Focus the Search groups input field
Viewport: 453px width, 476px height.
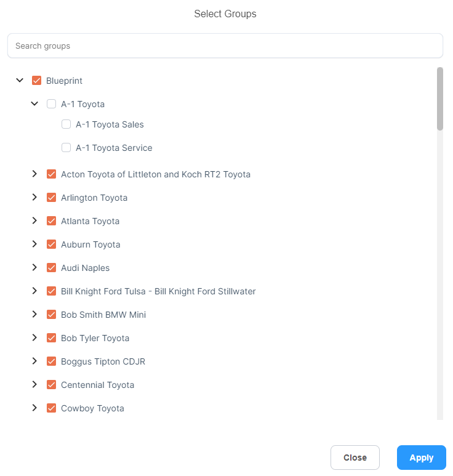225,46
